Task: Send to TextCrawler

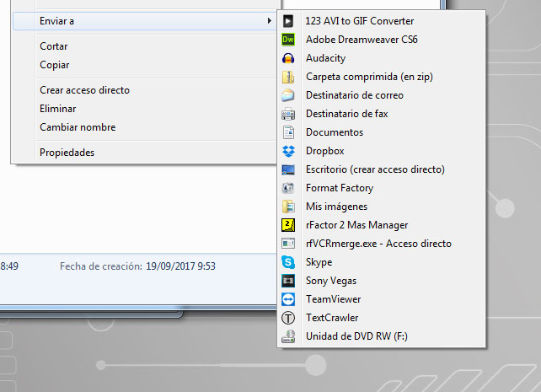Action: [381, 318]
